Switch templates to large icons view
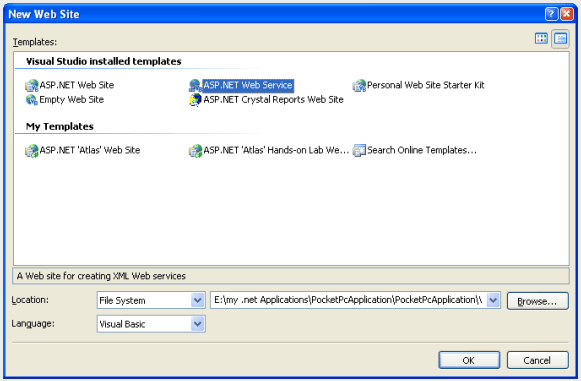 click(x=541, y=39)
